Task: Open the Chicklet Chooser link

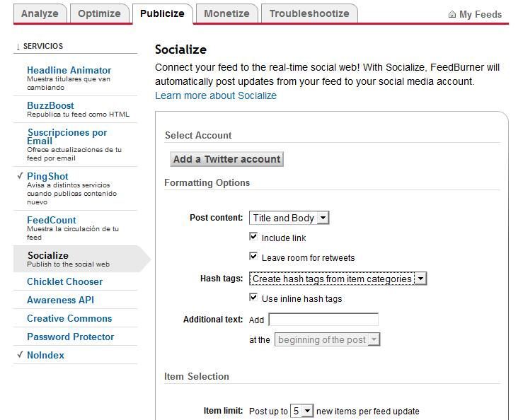Action: pos(64,281)
